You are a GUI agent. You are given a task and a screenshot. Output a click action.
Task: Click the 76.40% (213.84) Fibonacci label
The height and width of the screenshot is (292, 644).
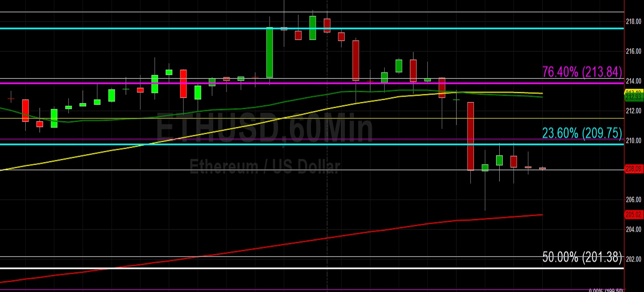(x=582, y=72)
